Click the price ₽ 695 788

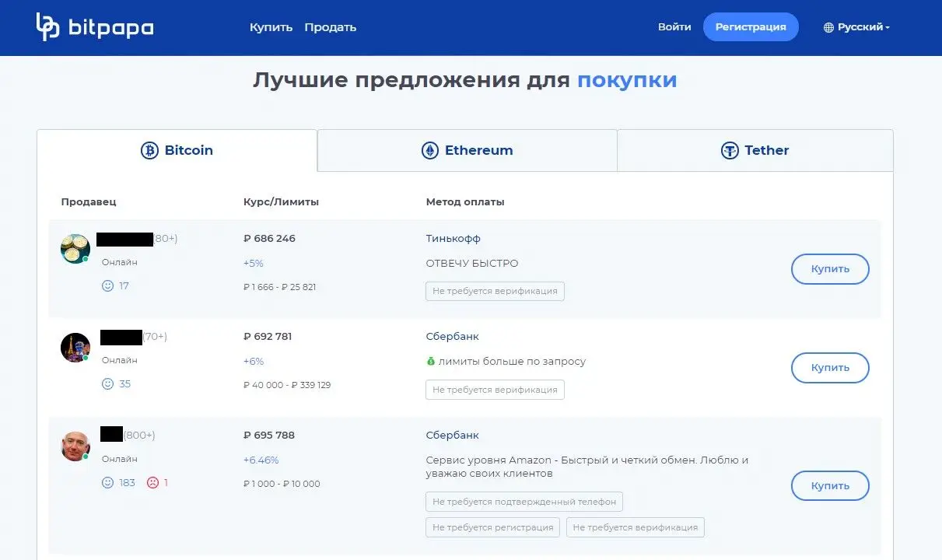coord(269,436)
